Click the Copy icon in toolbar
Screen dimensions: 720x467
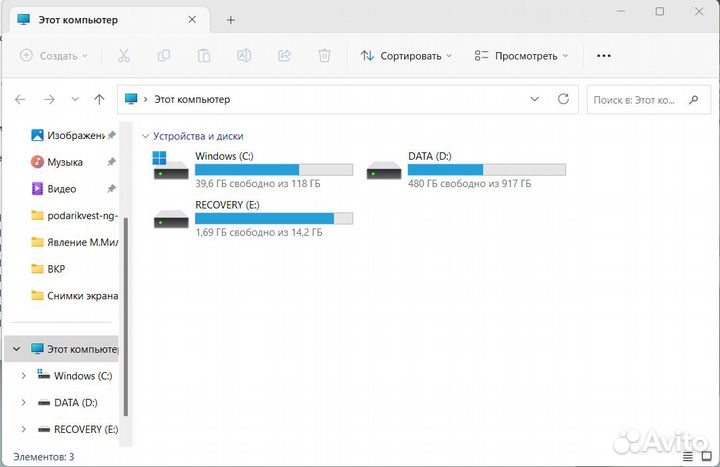164,56
